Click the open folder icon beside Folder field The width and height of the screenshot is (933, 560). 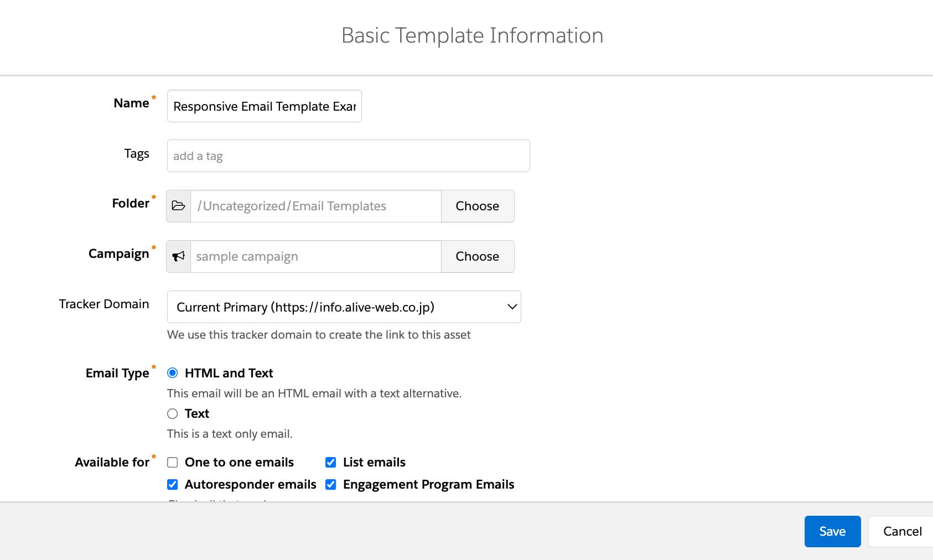pyautogui.click(x=178, y=206)
